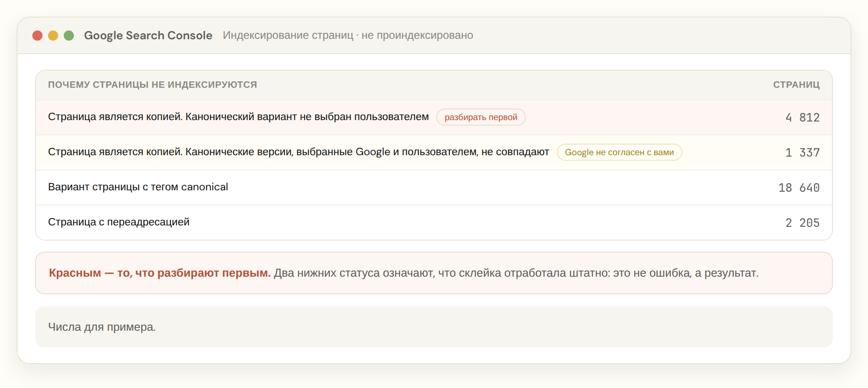Click the 'разбирать первой' badge
Image resolution: width=868 pixels, height=388 pixels.
pos(481,117)
